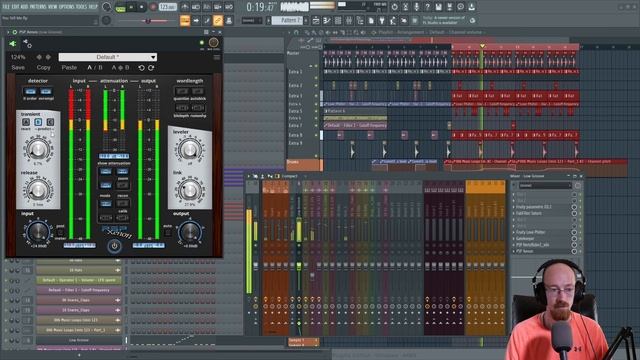Screen dimensions: 640x360
Task: Open the TOOLS menu
Action: [81, 7]
